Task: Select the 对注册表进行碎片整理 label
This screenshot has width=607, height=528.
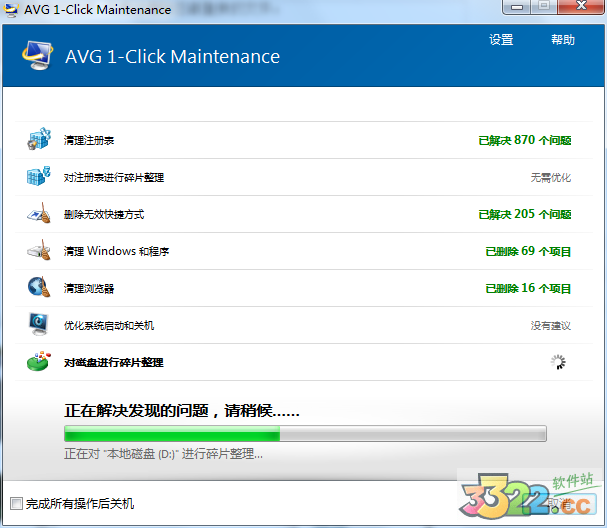Action: click(114, 177)
